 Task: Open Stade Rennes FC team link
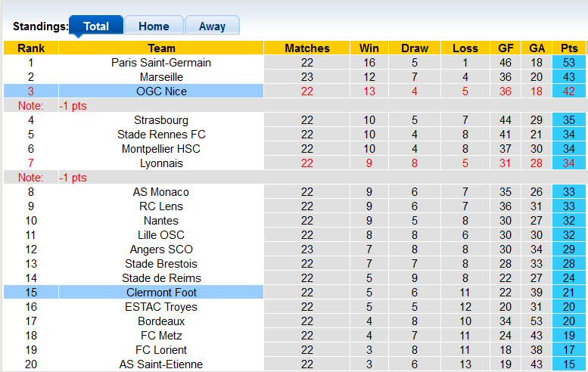coord(161,135)
